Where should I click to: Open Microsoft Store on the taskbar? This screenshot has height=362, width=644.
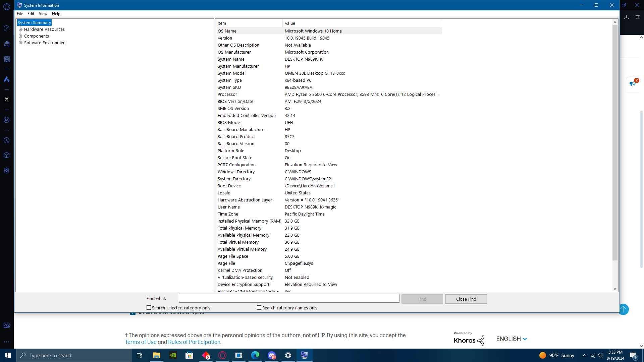click(x=190, y=355)
